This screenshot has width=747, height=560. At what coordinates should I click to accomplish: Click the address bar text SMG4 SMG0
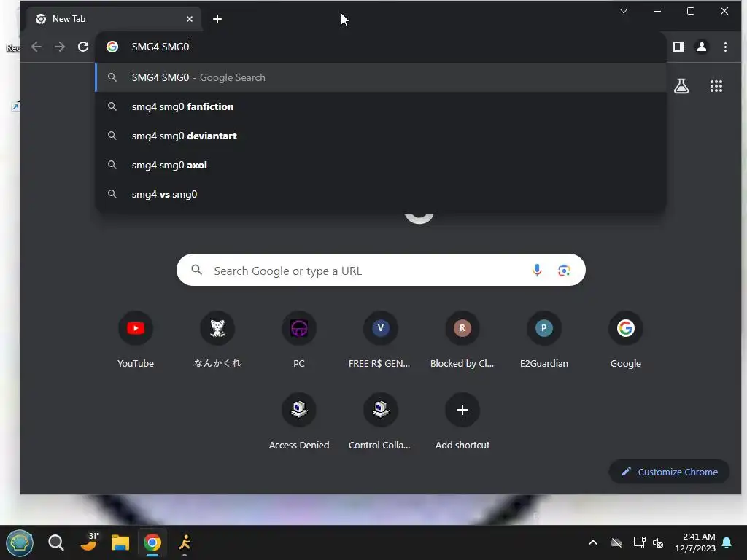tap(160, 47)
